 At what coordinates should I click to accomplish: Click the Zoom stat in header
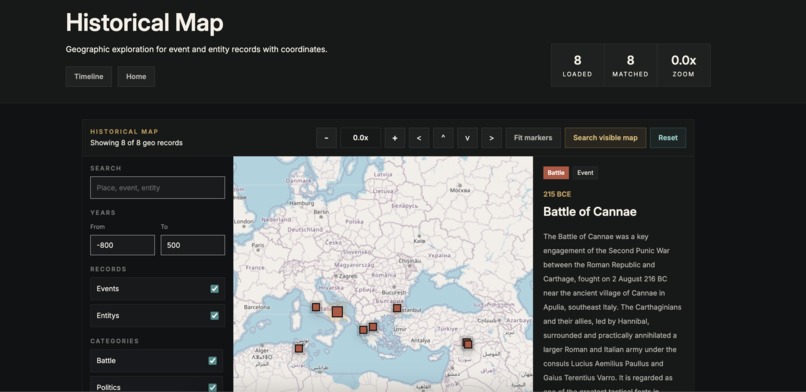pos(684,65)
